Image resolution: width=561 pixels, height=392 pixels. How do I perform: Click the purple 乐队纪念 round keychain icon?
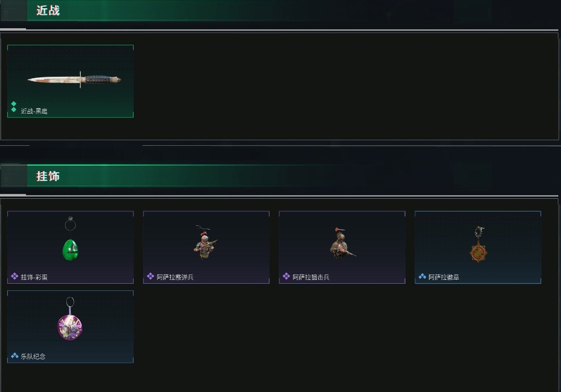[x=70, y=319]
